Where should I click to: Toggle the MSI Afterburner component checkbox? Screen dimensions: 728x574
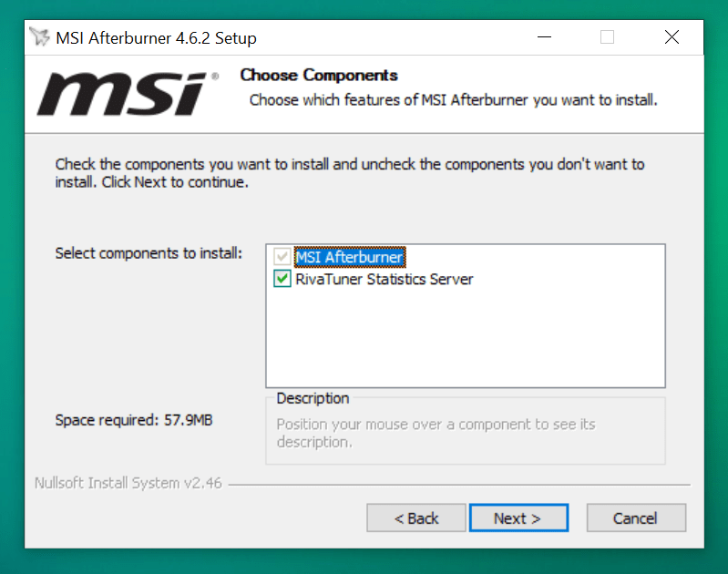[x=282, y=257]
